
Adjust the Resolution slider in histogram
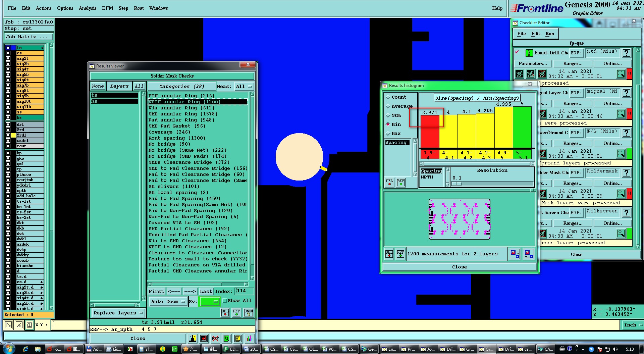click(457, 184)
